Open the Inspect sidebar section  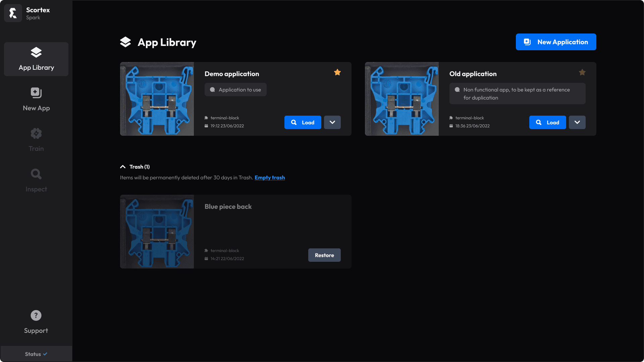pyautogui.click(x=36, y=180)
